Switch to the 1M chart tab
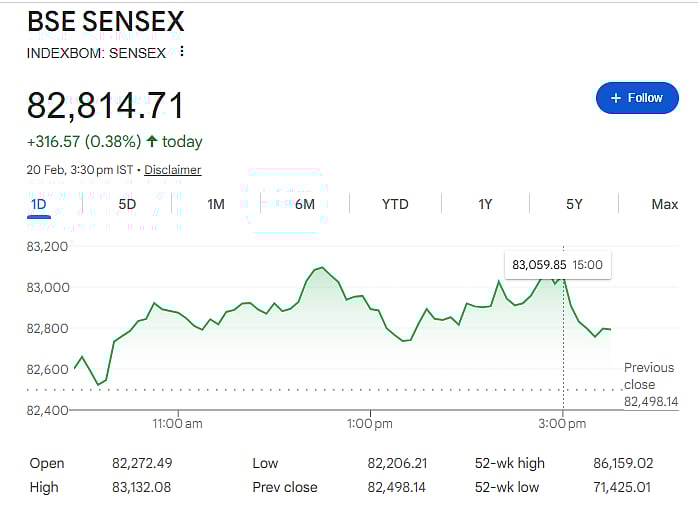The width and height of the screenshot is (698, 506). pyautogui.click(x=216, y=204)
